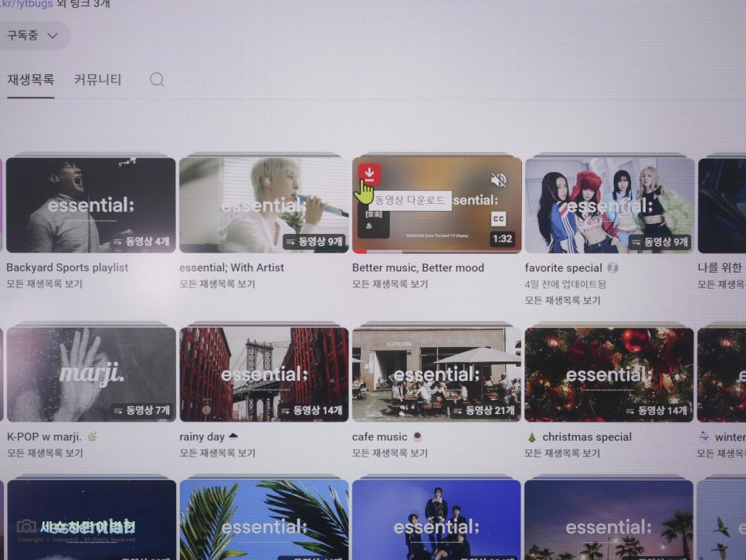Click the 동영상 4개 badge on Backyard Sports
The height and width of the screenshot is (560, 746).
click(x=141, y=242)
